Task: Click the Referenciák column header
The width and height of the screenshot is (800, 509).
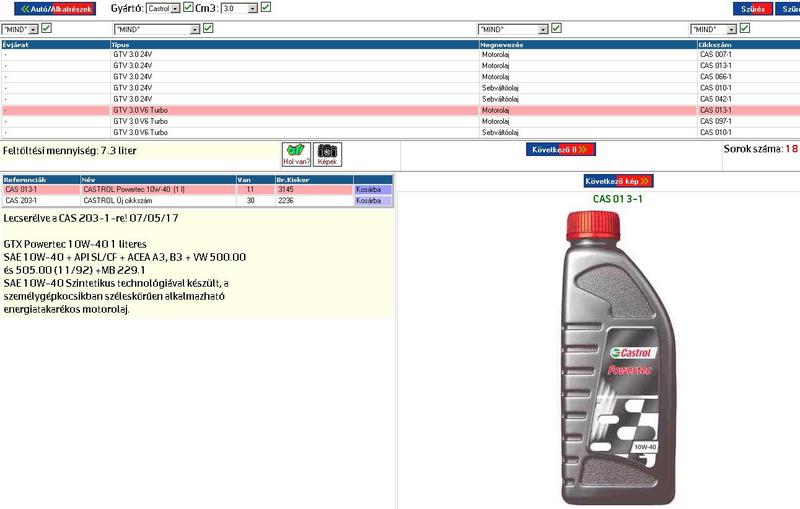Action: point(41,180)
